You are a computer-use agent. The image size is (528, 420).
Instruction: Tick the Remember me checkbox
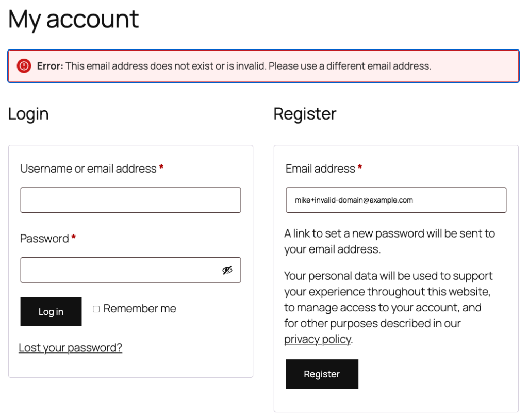point(96,309)
